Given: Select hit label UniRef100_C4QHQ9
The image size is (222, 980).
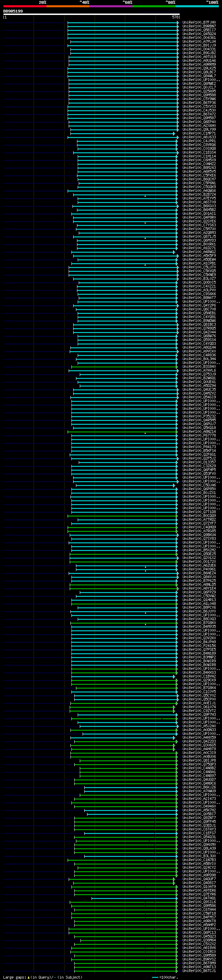Looking at the screenshot, I should (x=199, y=527).
